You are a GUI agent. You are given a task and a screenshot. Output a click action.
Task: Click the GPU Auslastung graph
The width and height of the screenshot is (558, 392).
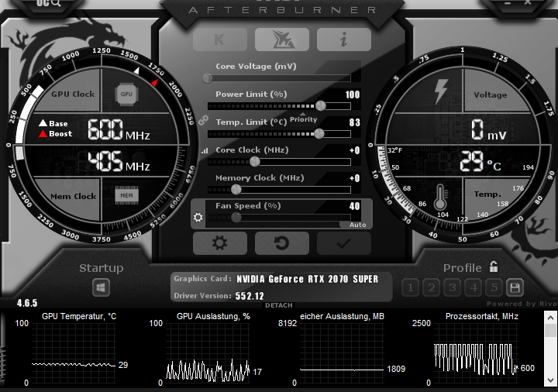208,353
